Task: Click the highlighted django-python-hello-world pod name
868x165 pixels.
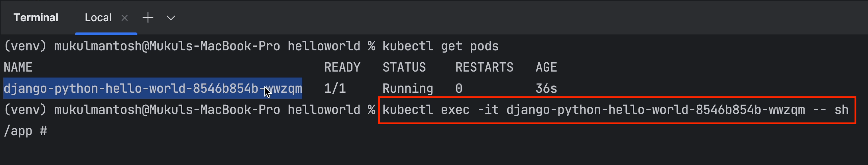Action: point(152,88)
